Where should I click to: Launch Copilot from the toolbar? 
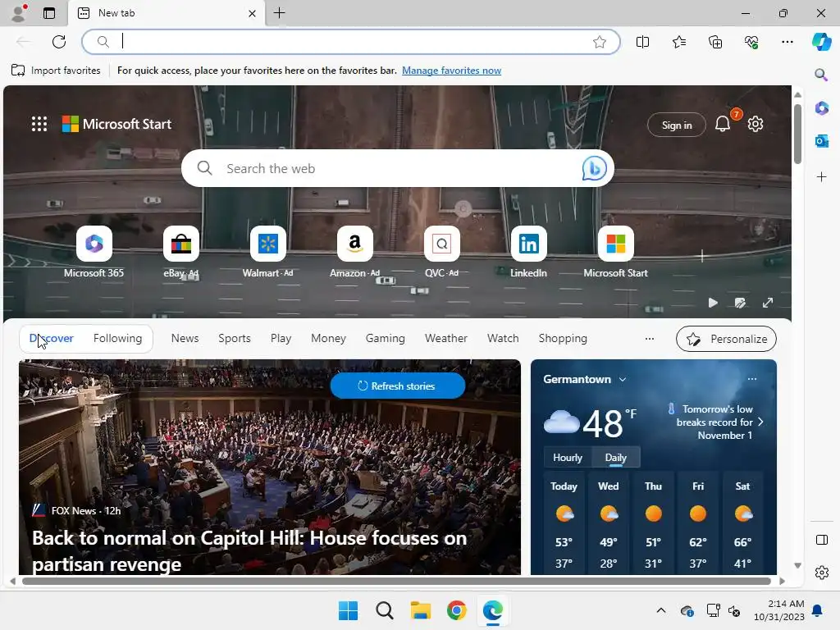pos(821,42)
